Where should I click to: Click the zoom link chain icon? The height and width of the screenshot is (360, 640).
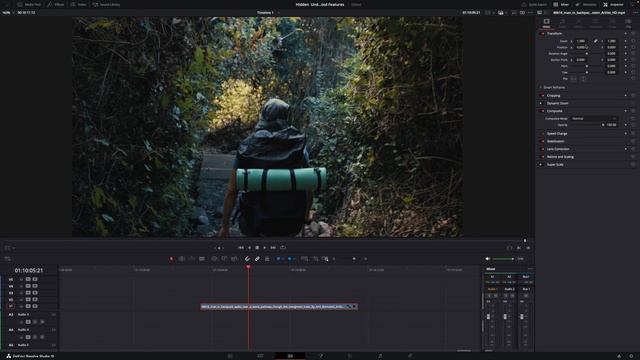tap(596, 41)
